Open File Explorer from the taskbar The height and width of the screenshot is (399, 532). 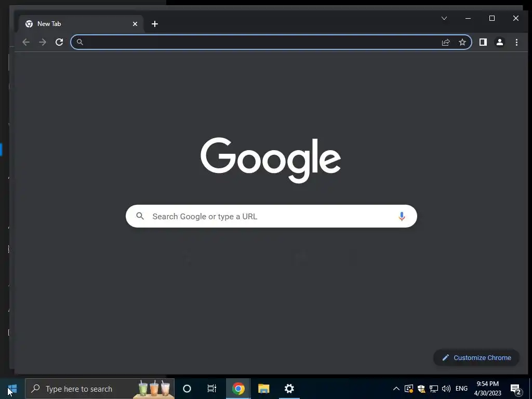pos(263,389)
